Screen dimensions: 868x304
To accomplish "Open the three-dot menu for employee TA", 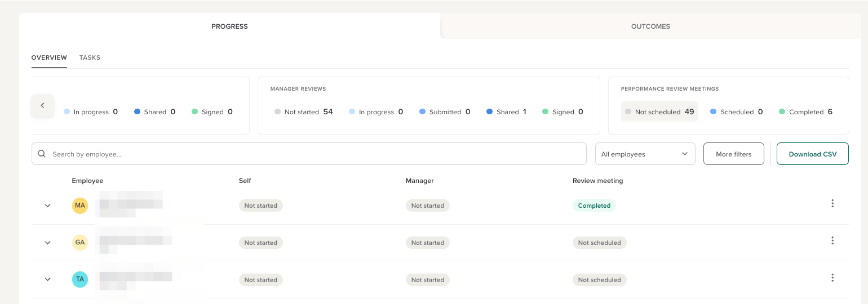I will 832,278.
